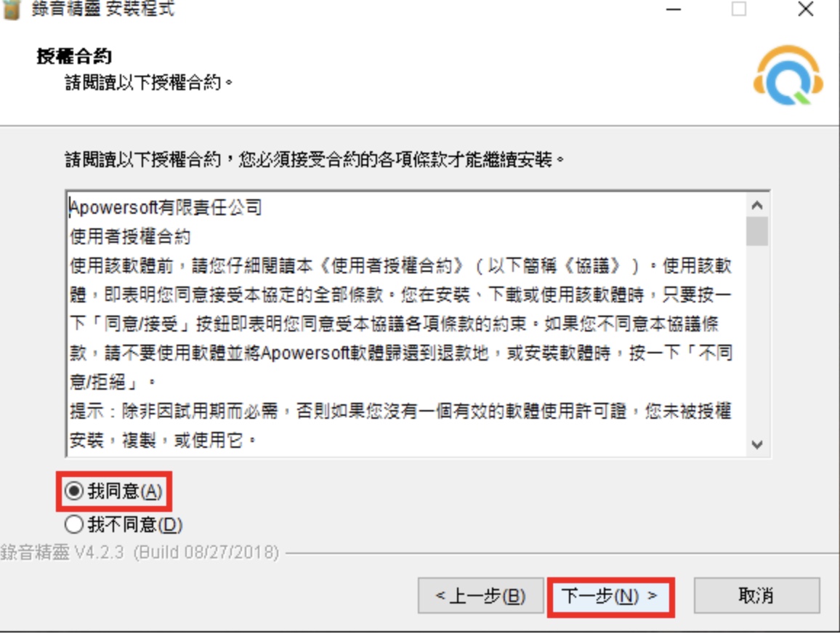Click the Apowersoft有限責任公司 line in license

[166, 207]
